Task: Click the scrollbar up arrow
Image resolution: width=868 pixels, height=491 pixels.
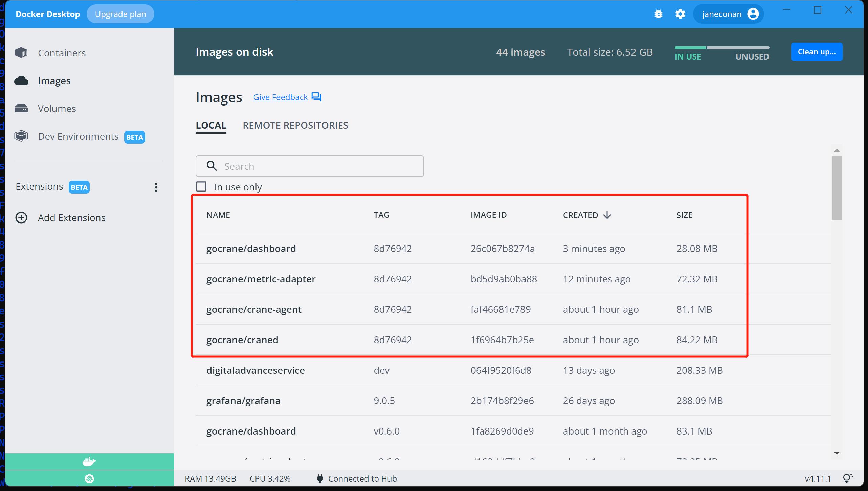Action: [x=837, y=150]
